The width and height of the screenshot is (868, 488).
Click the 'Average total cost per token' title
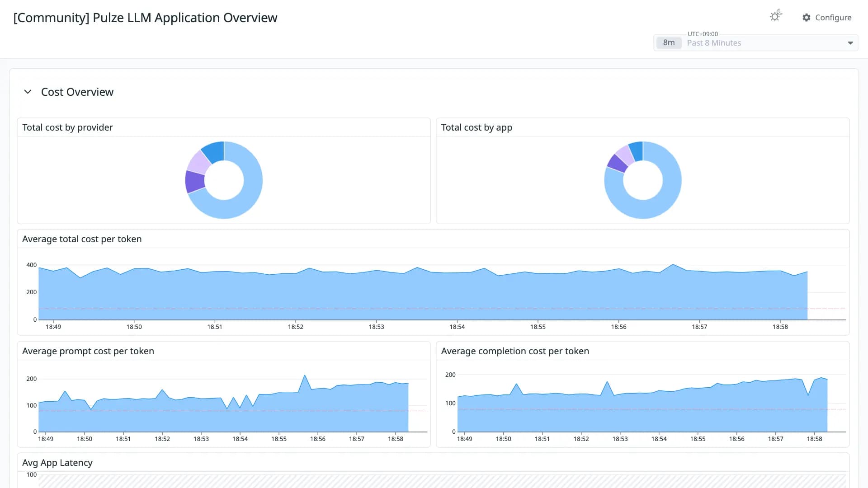[x=82, y=239]
